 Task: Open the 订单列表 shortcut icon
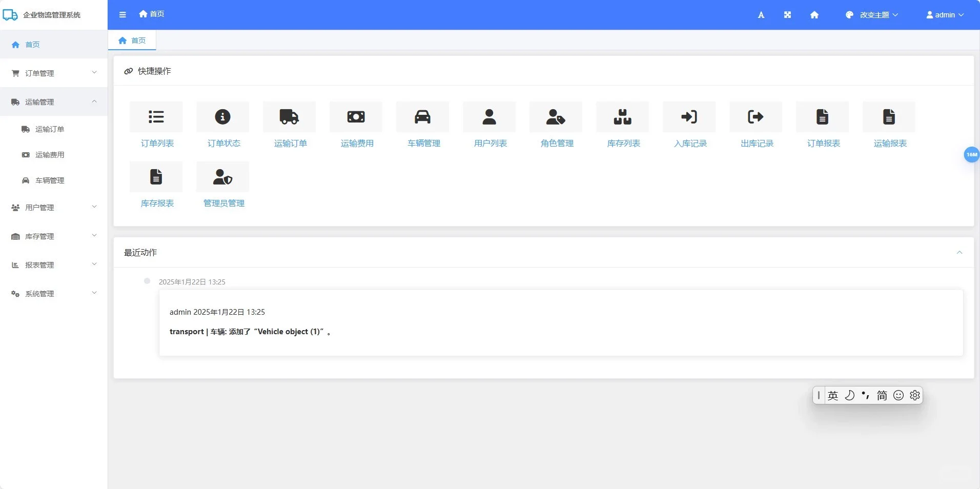pyautogui.click(x=156, y=117)
